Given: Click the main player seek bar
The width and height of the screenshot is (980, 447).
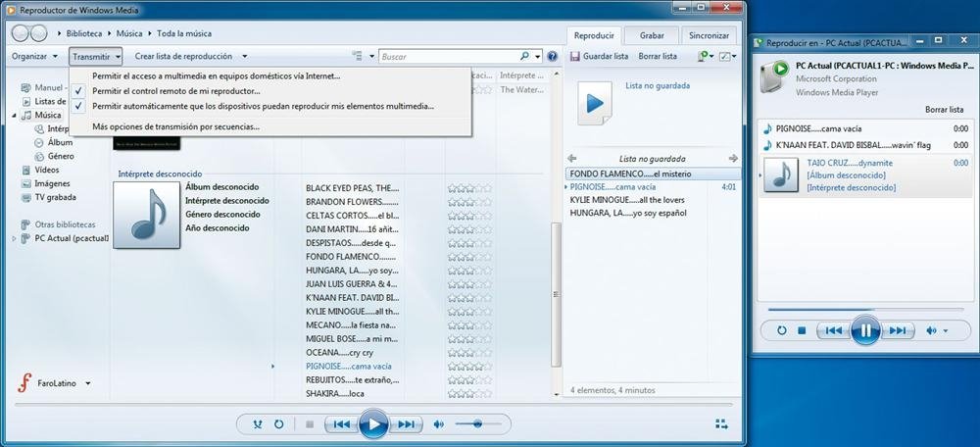Looking at the screenshot, I should click(x=372, y=405).
